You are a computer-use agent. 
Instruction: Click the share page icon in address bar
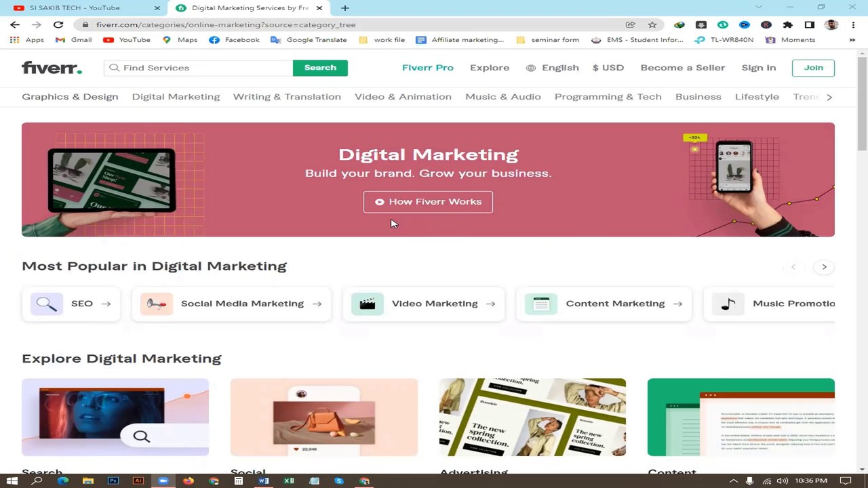[631, 24]
